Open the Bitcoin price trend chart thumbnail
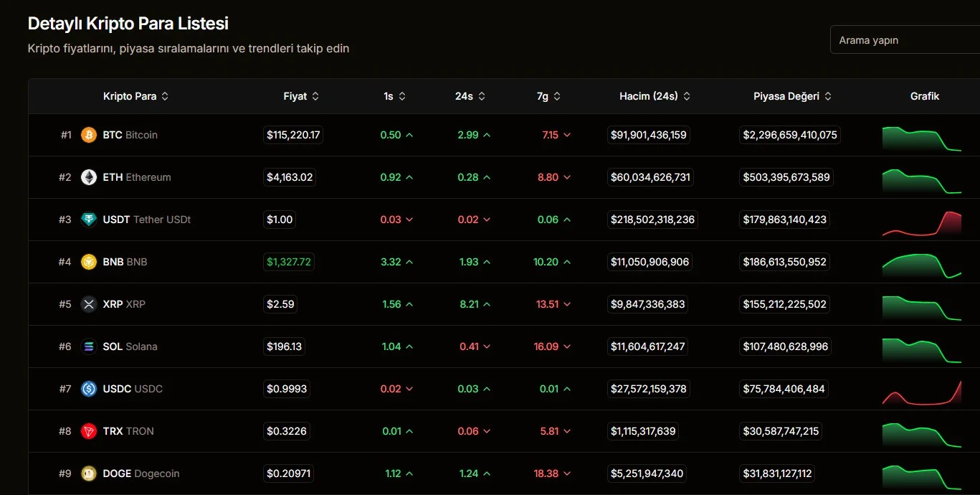Screen dimensions: 980x495 (x=921, y=138)
